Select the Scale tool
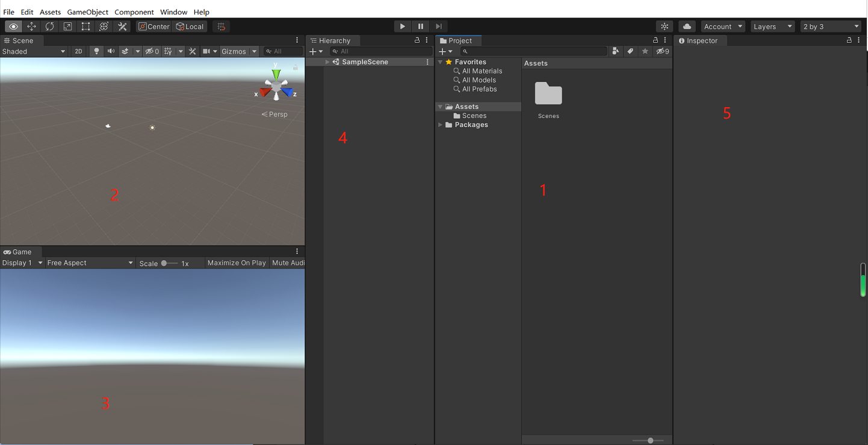The image size is (868, 445). coord(67,26)
